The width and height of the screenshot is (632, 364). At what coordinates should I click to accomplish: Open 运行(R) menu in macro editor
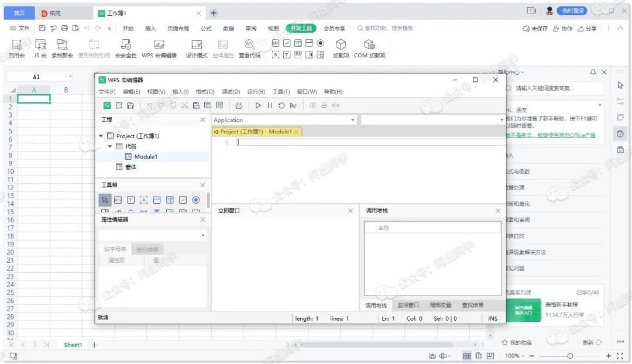click(x=256, y=92)
